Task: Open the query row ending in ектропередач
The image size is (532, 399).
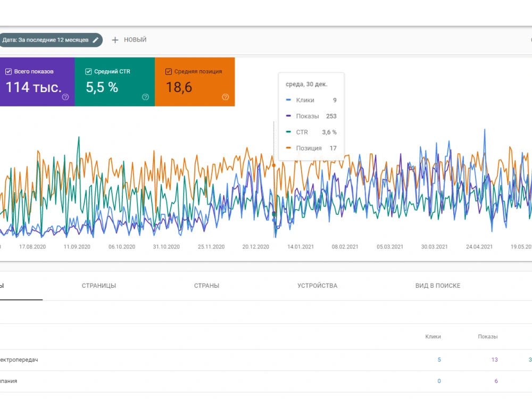Action: click(266, 360)
